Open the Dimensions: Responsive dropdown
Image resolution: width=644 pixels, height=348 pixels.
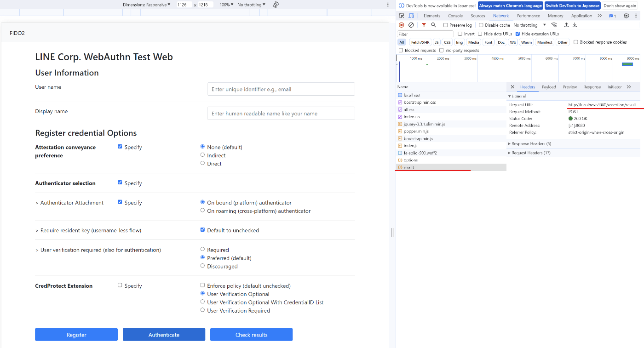[x=146, y=5]
